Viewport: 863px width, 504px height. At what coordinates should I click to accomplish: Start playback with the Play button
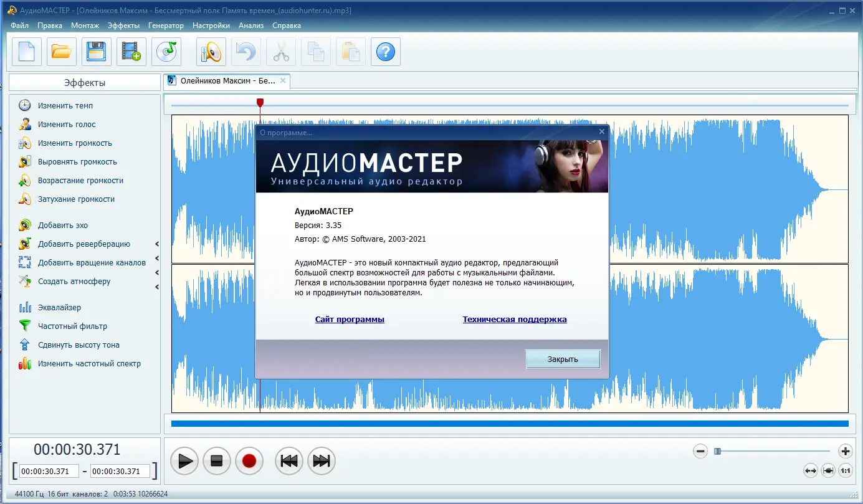(185, 461)
